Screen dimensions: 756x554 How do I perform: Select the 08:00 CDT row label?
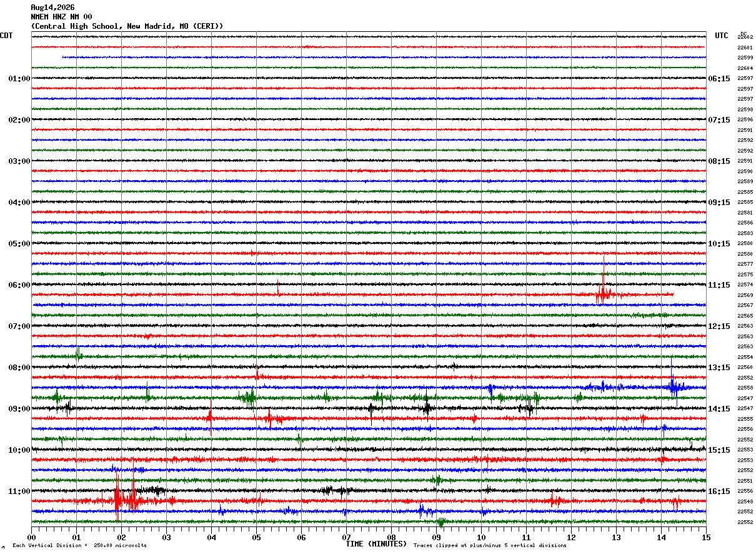click(19, 368)
